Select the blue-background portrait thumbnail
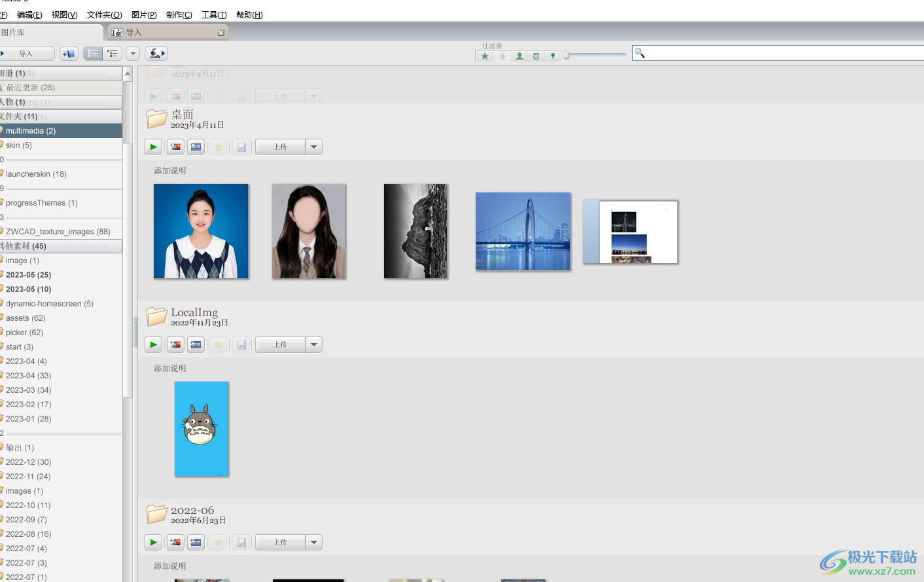924x582 pixels. click(201, 231)
